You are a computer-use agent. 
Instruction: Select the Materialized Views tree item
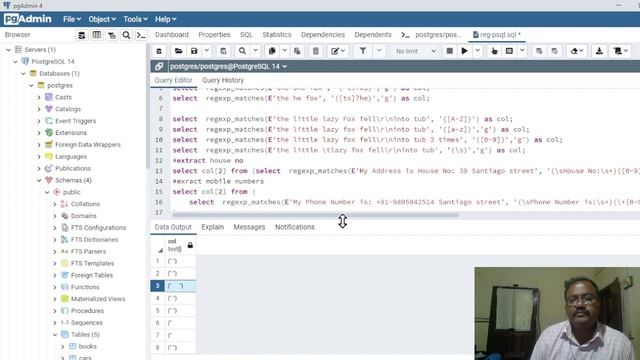(x=98, y=299)
